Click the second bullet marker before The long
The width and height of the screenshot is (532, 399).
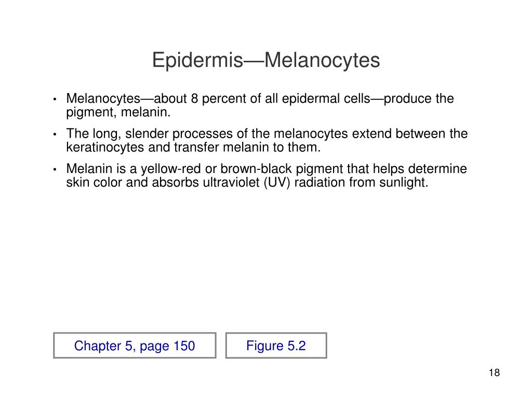tap(54, 135)
